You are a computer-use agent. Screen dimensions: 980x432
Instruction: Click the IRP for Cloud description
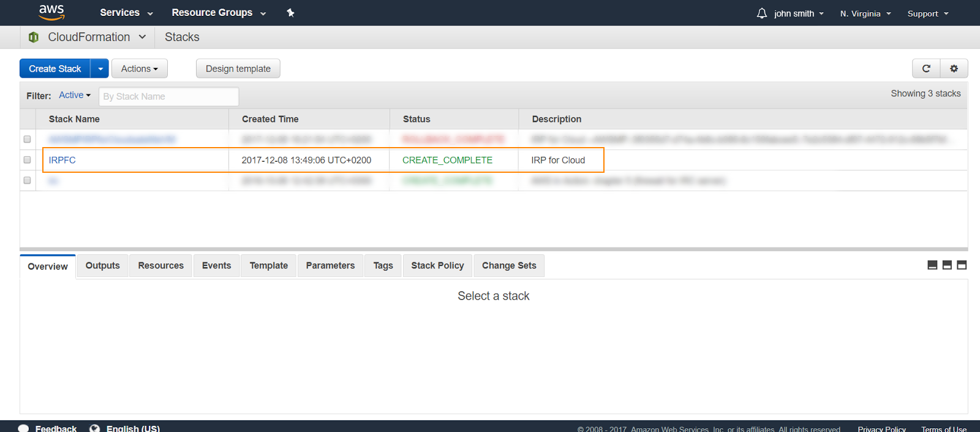click(558, 160)
